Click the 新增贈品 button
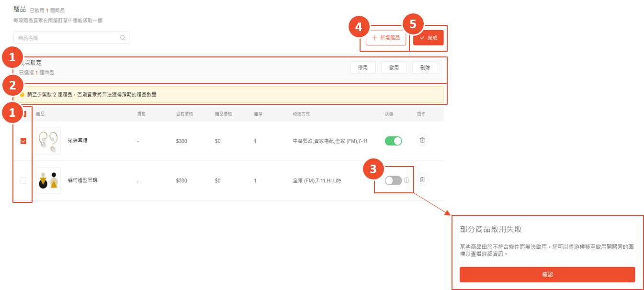This screenshot has height=290, width=644. click(x=385, y=38)
